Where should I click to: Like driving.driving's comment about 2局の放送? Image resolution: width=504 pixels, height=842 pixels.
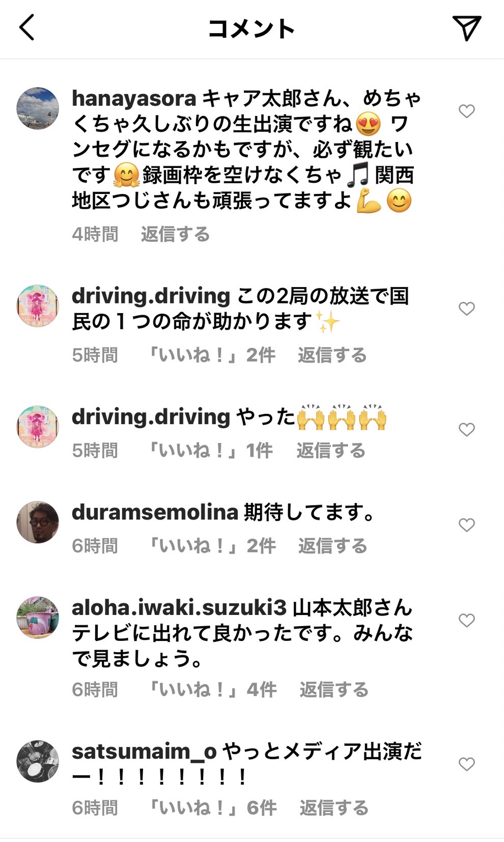click(x=466, y=308)
